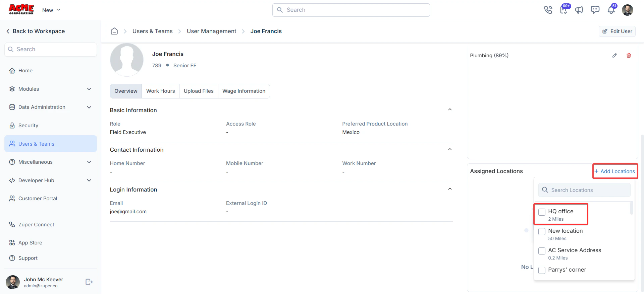Click the Zuper Connect phone icon
Image resolution: width=644 pixels, height=294 pixels.
coord(12,225)
